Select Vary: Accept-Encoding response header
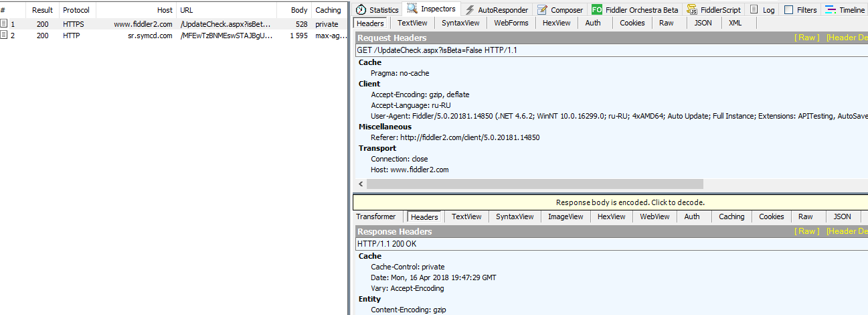868x315 pixels. click(408, 288)
